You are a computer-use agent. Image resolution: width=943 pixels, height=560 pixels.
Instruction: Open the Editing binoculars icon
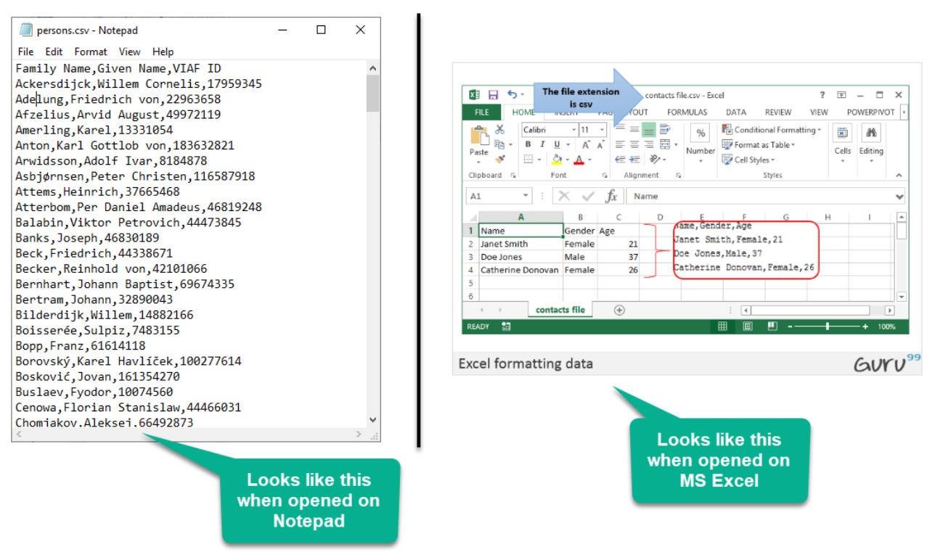871,133
